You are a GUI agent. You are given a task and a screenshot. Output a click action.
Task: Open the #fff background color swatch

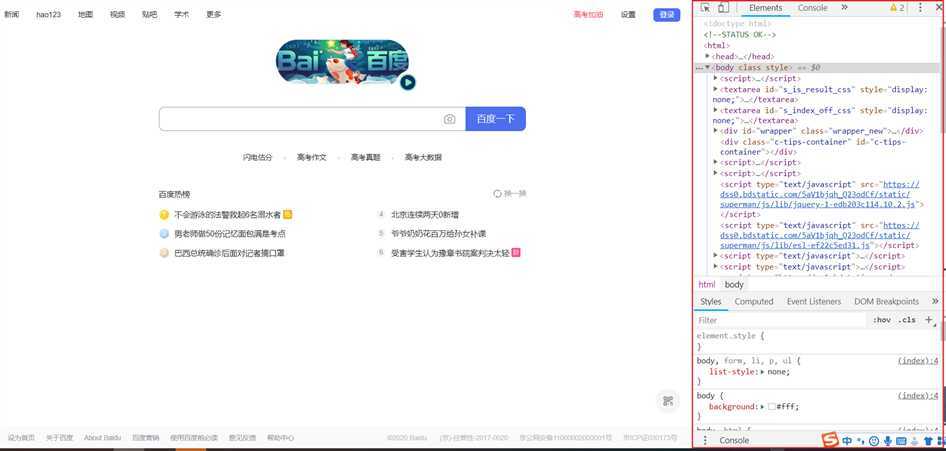(x=772, y=407)
